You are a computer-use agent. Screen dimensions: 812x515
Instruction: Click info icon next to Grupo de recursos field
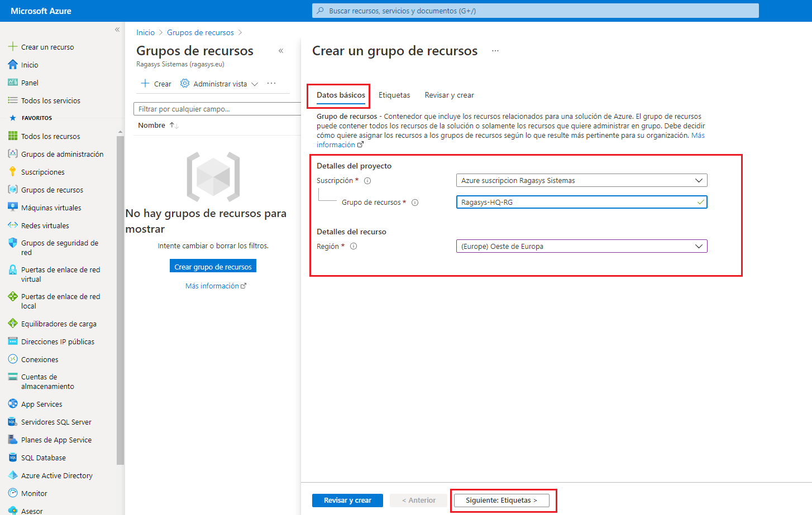(415, 203)
